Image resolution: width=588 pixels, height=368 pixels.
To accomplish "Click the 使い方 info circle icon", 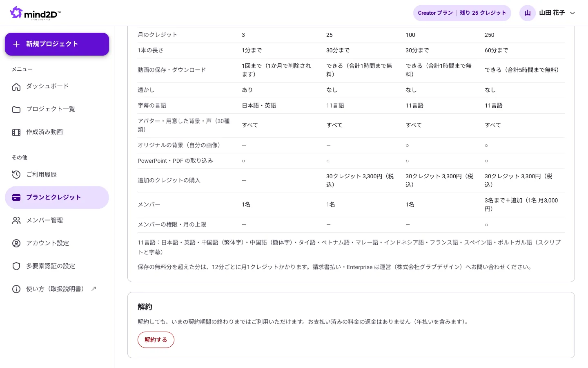I will click(16, 289).
